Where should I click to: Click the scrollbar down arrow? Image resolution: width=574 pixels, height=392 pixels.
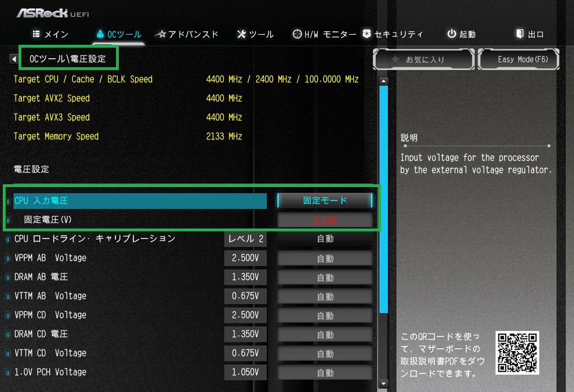[383, 384]
